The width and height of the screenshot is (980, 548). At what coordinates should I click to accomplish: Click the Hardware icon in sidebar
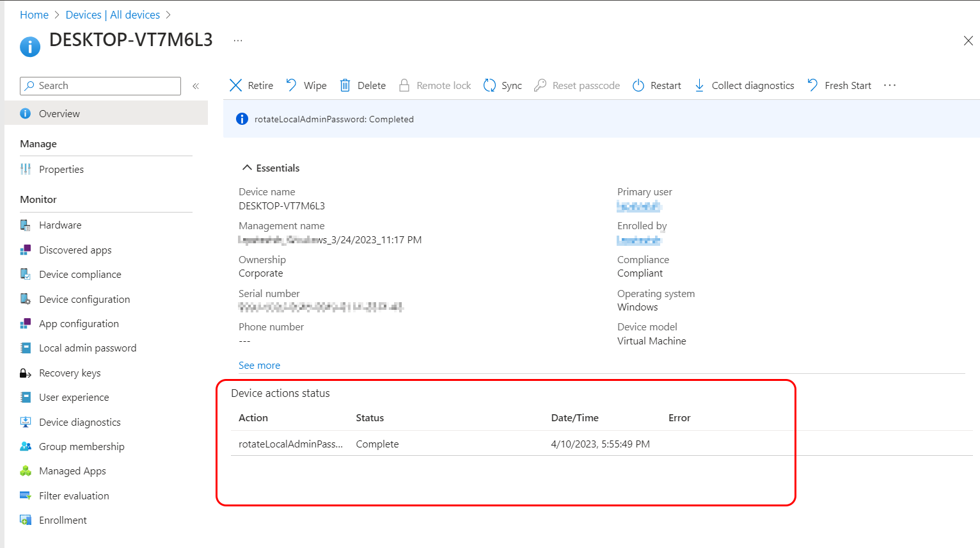(26, 225)
